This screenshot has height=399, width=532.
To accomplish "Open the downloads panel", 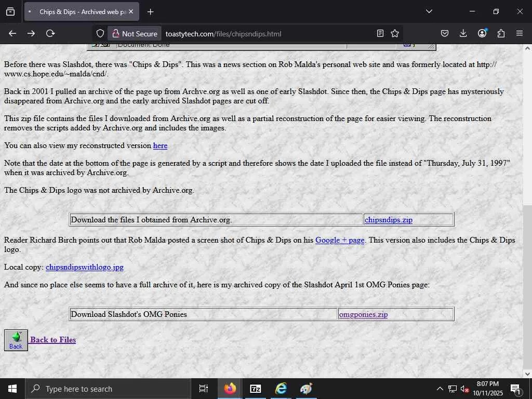I will [463, 33].
